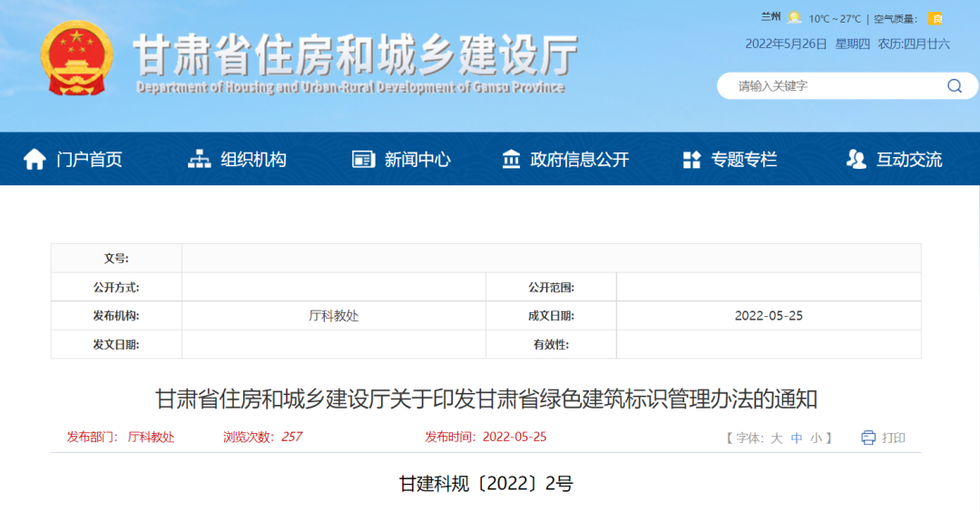Set font size to 大
This screenshot has width=980, height=512.
coord(776,438)
